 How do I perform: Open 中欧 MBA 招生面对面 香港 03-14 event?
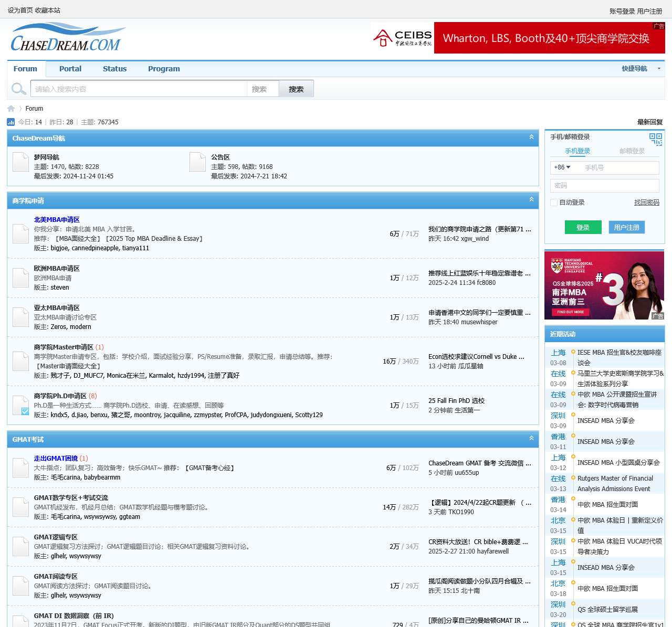607,505
